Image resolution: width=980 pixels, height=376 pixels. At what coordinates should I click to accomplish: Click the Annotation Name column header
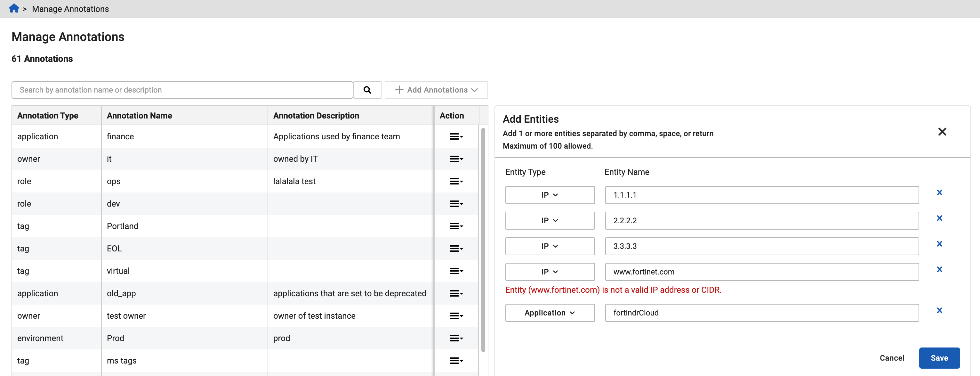(139, 116)
